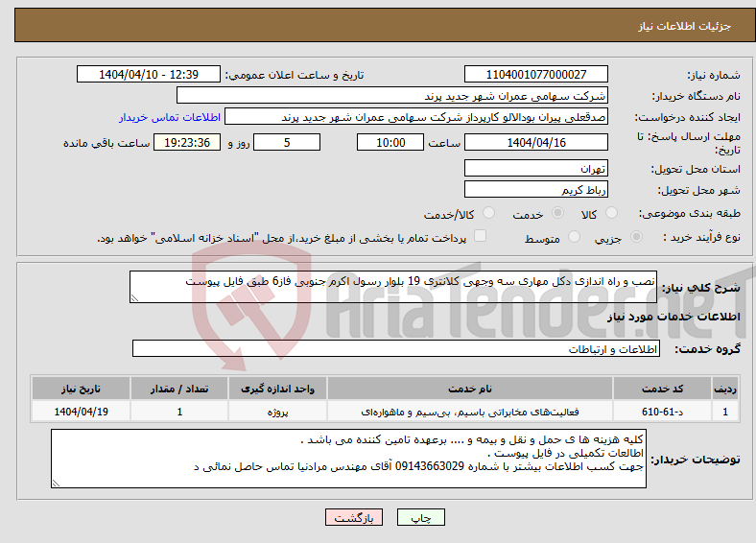Click the delivery province field تهران
The width and height of the screenshot is (756, 543).
point(536,168)
